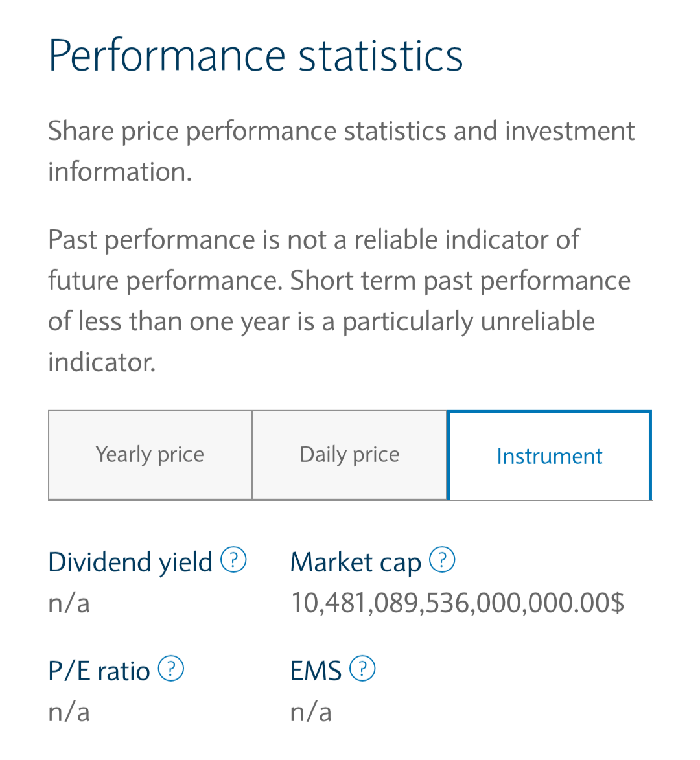Open the Market cap help icon
700x760 pixels.
click(x=442, y=560)
